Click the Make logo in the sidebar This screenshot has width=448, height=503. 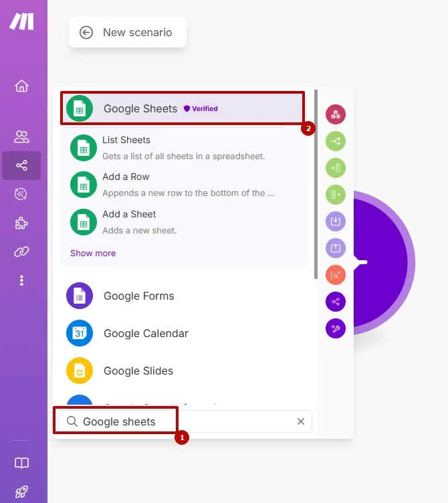[21, 21]
